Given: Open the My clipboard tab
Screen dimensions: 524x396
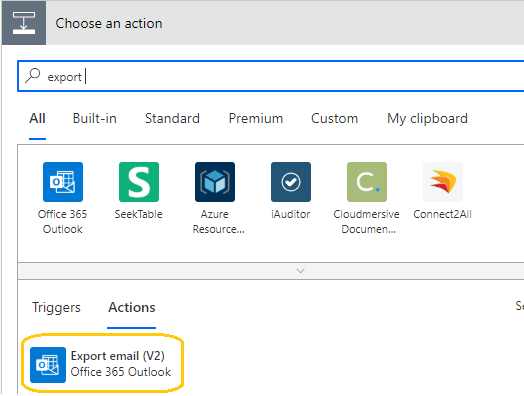Looking at the screenshot, I should (x=427, y=119).
